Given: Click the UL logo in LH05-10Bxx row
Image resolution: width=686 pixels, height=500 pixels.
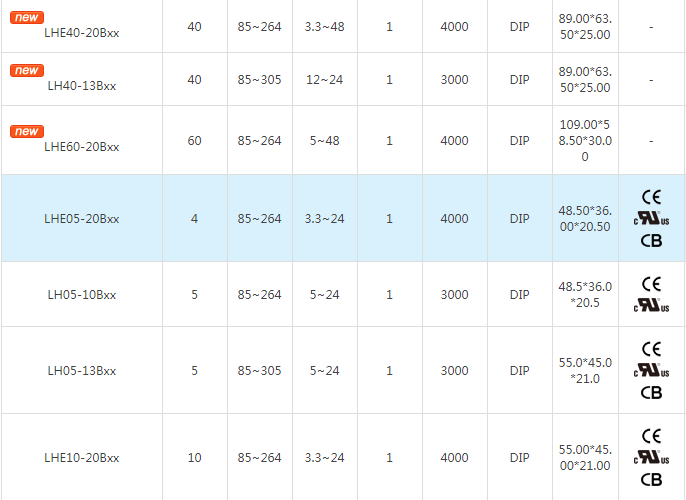Looking at the screenshot, I should [x=651, y=305].
